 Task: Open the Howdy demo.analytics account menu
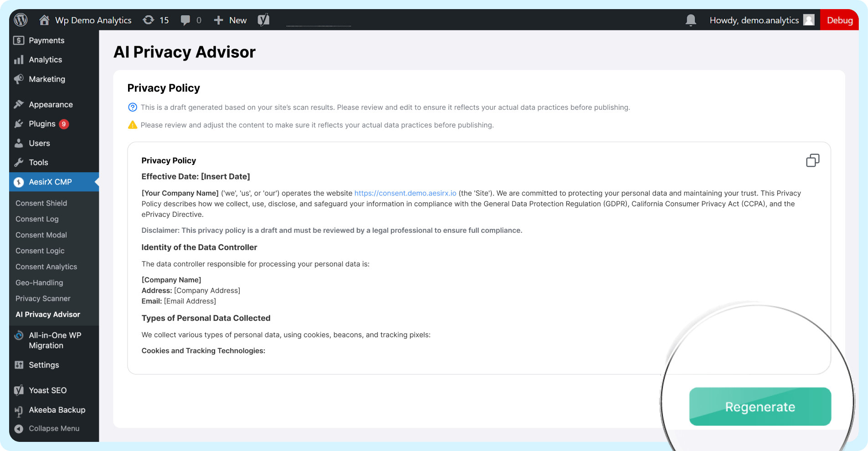click(x=754, y=20)
